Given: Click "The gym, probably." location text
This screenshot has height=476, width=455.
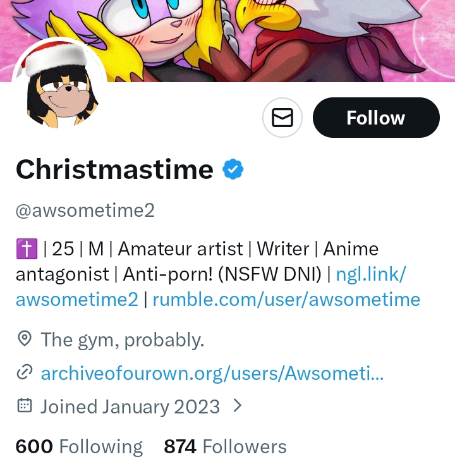Looking at the screenshot, I should click(x=122, y=340).
